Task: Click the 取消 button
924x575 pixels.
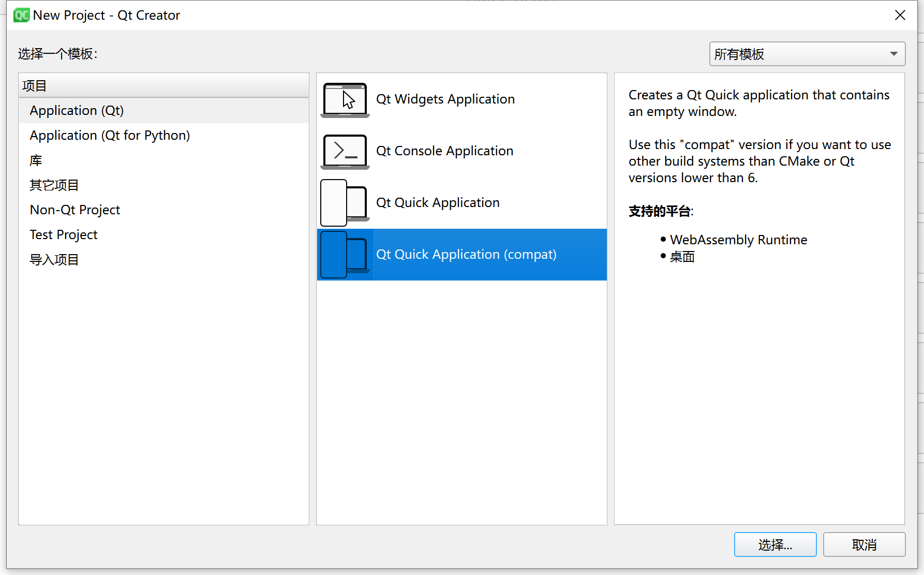Action: 864,544
